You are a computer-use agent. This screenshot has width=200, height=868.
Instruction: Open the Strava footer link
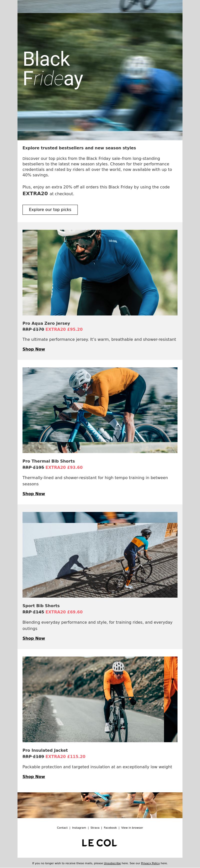tap(95, 828)
